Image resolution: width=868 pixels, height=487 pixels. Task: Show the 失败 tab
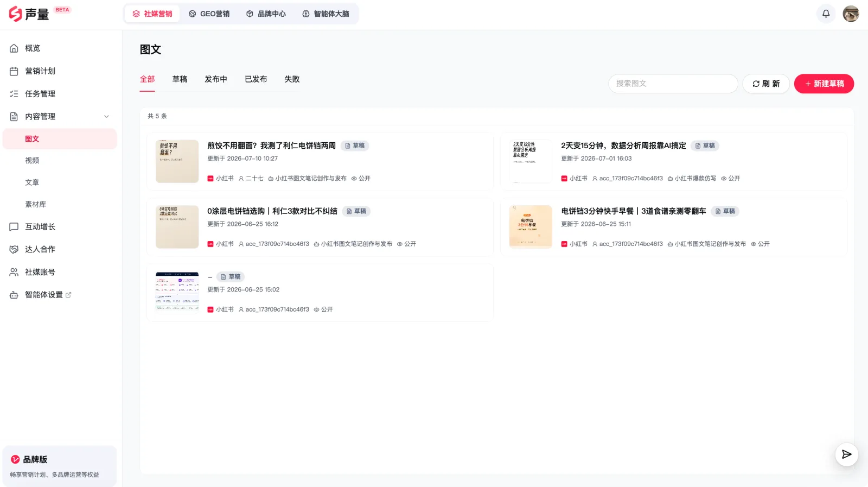292,79
